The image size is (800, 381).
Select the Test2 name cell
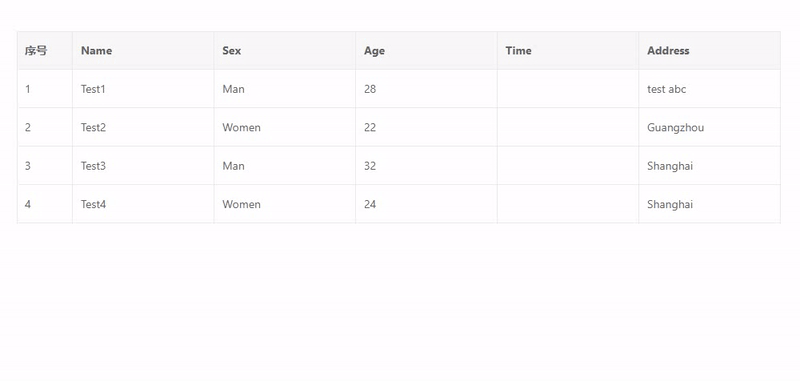pos(143,128)
